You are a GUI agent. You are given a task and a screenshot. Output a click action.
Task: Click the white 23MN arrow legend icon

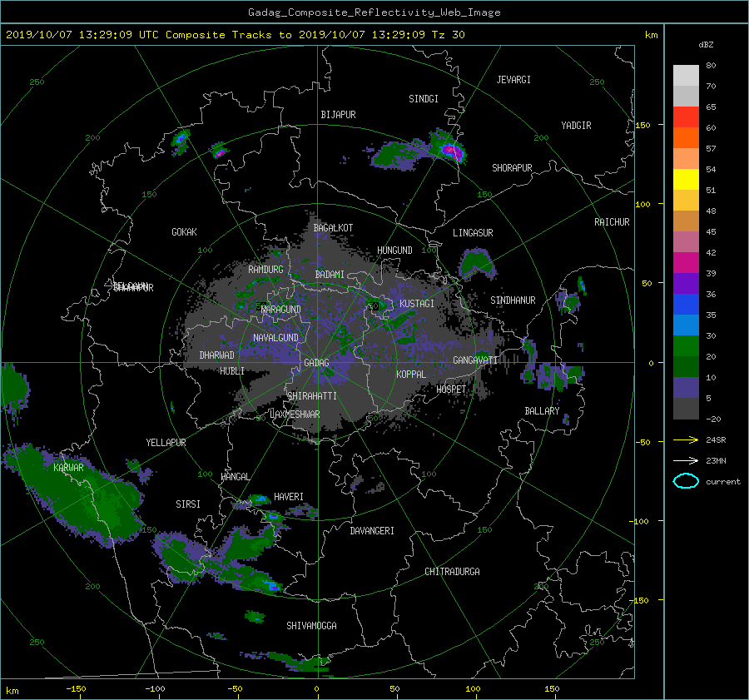click(x=686, y=460)
